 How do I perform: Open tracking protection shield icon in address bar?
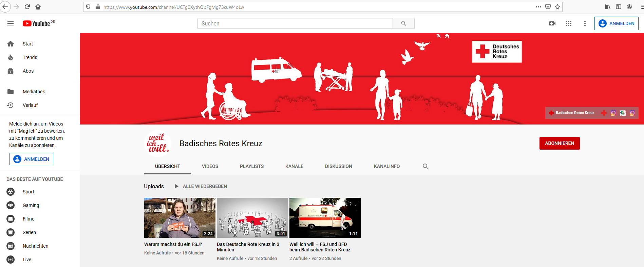tap(88, 7)
